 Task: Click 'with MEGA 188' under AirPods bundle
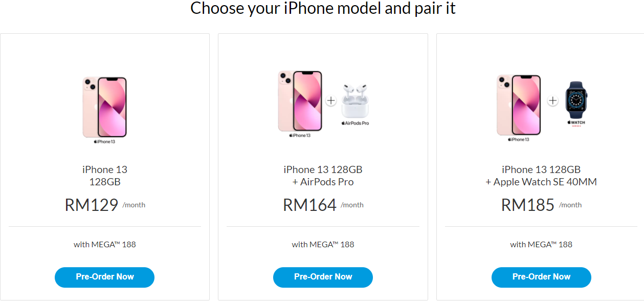point(323,244)
